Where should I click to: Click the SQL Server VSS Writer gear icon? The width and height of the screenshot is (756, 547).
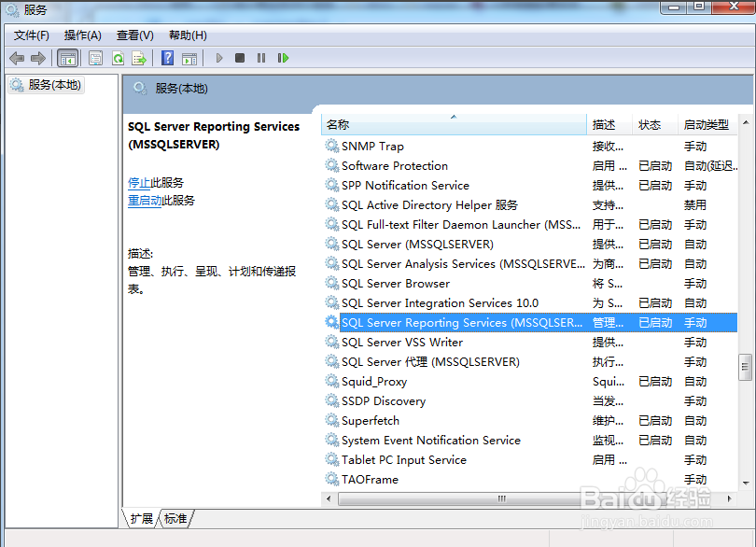tap(331, 342)
